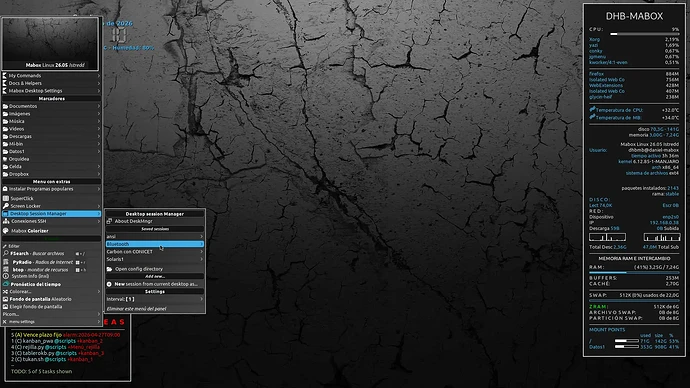Expand the Interval setting arrow
Screen dimensions: 690x388
202,299
